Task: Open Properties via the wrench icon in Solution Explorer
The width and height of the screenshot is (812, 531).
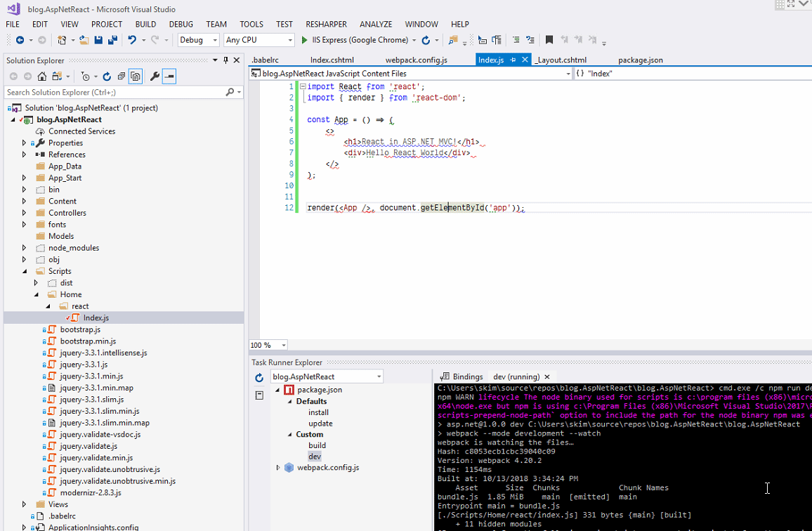Action: [155, 77]
